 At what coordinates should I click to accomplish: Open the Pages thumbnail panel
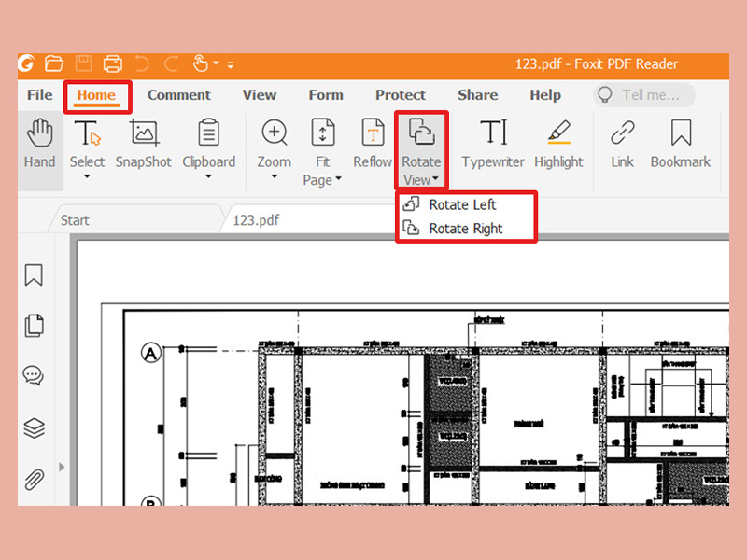click(35, 326)
